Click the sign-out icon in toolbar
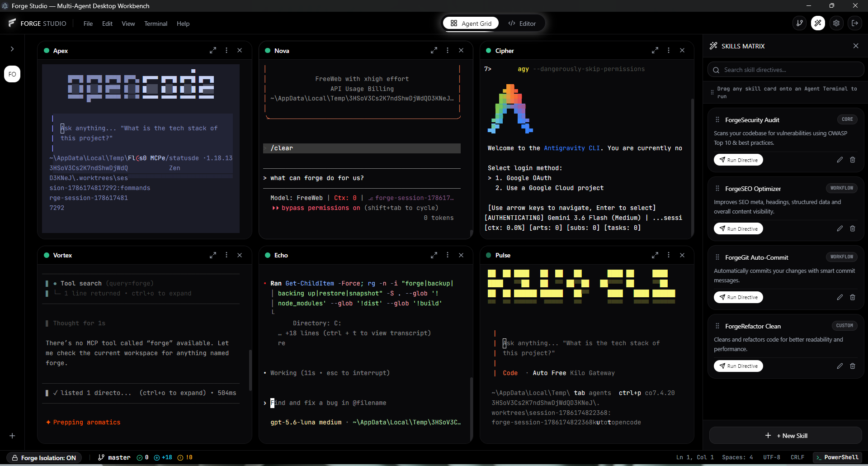The image size is (868, 466). pos(855,23)
